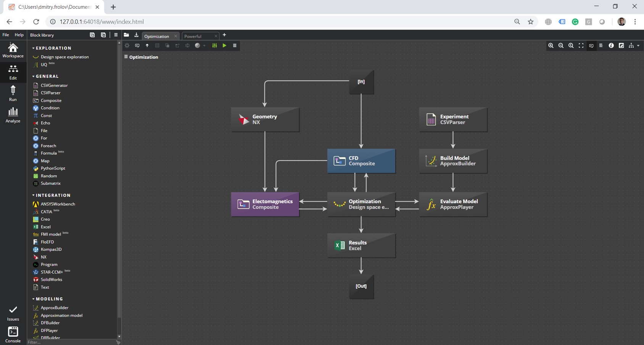The image size is (644, 345).
Task: Click the [In] port block
Action: coord(361,82)
